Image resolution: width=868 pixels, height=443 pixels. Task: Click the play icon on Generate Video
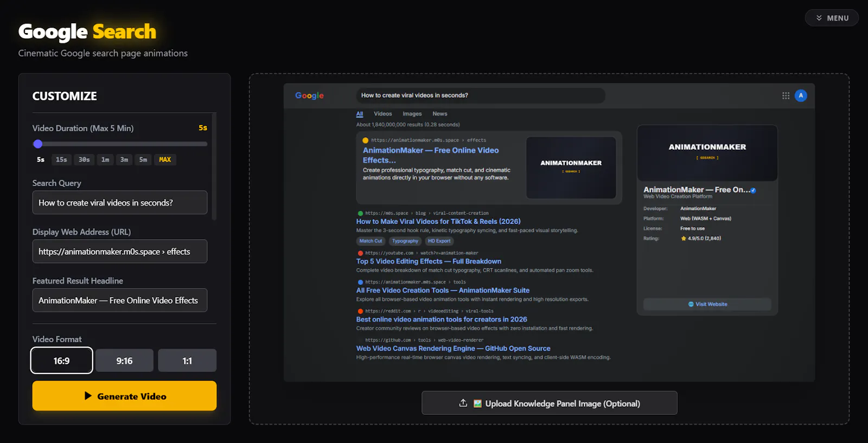(88, 396)
